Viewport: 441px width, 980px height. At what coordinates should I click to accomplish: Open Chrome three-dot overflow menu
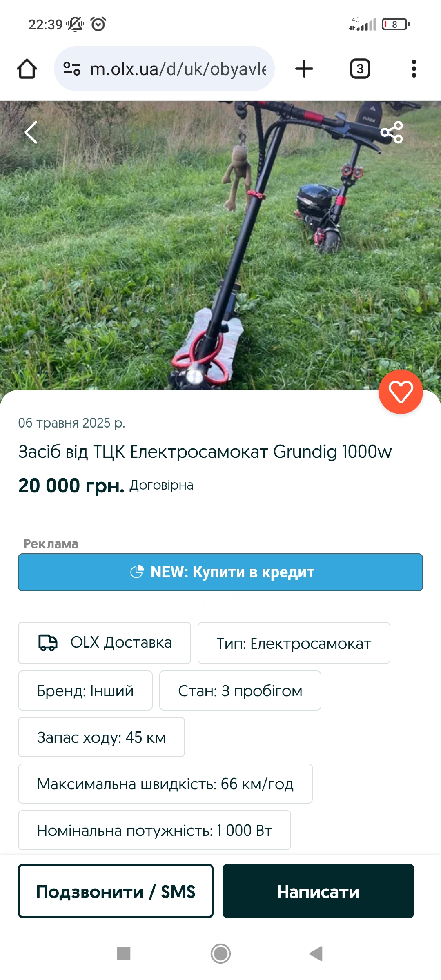click(x=414, y=69)
